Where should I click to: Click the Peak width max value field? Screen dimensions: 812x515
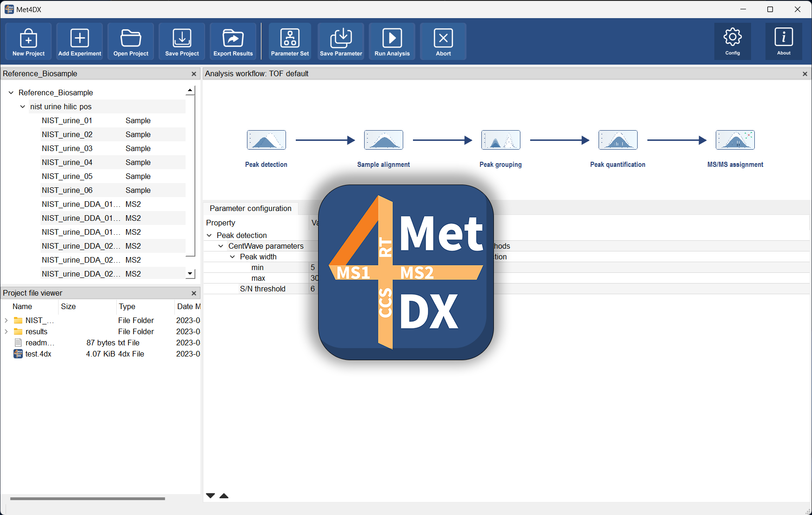[x=314, y=278]
